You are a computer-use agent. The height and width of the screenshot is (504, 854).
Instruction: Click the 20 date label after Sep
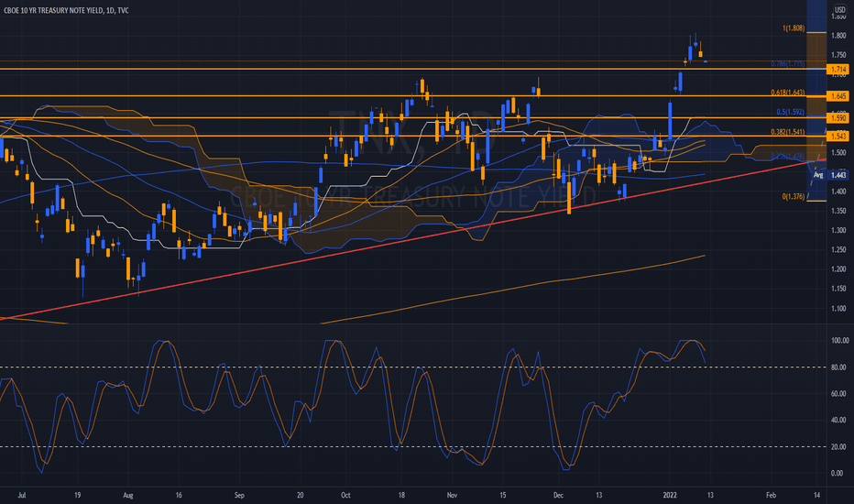coord(301,495)
